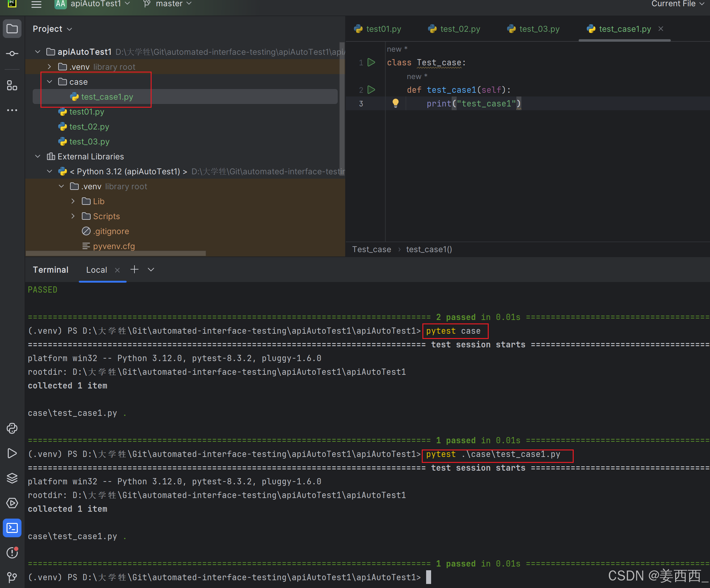Open the Run tool window
The width and height of the screenshot is (710, 588).
click(x=12, y=453)
